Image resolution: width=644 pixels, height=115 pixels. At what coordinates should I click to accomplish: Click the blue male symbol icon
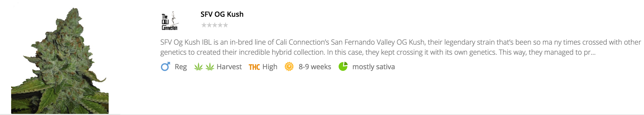[165, 67]
